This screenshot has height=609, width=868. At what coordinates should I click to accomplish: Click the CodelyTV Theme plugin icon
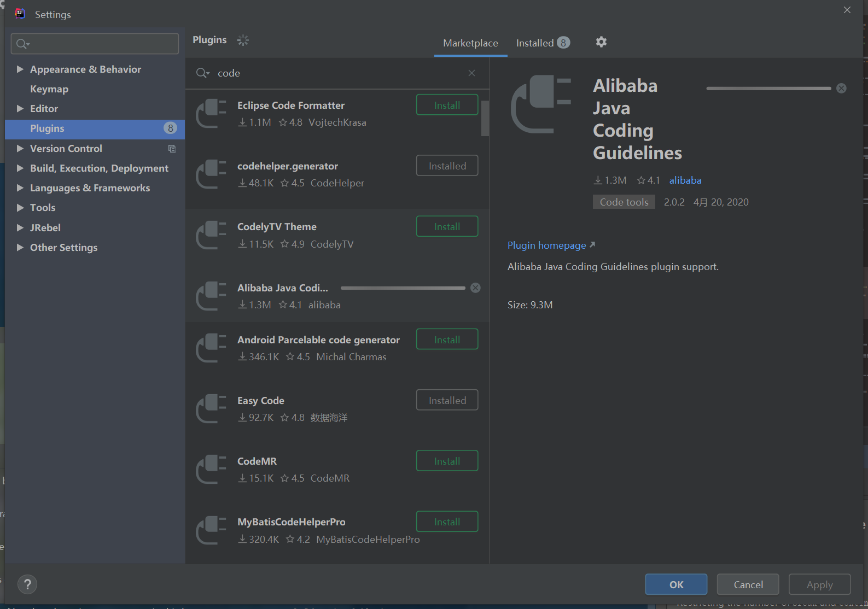tap(211, 235)
